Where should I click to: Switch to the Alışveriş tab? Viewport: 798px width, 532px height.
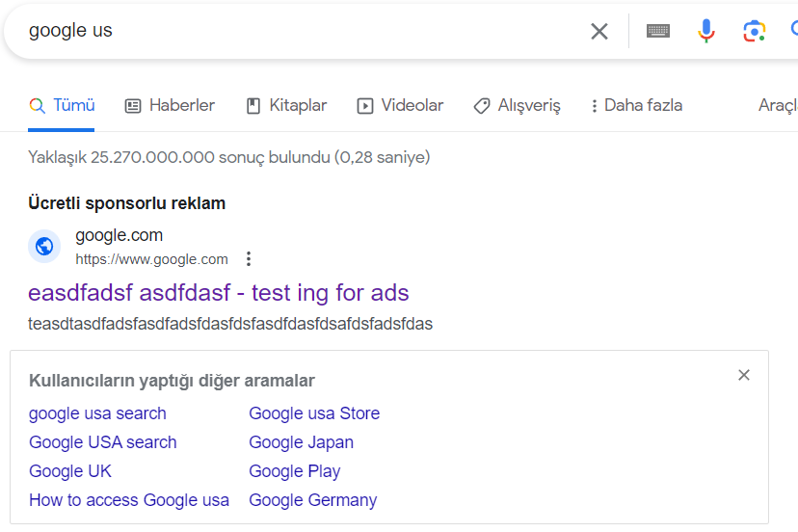coord(518,105)
